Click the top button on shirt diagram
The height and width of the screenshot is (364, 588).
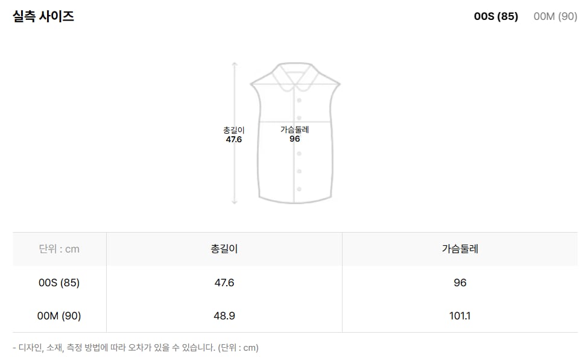pyautogui.click(x=299, y=100)
